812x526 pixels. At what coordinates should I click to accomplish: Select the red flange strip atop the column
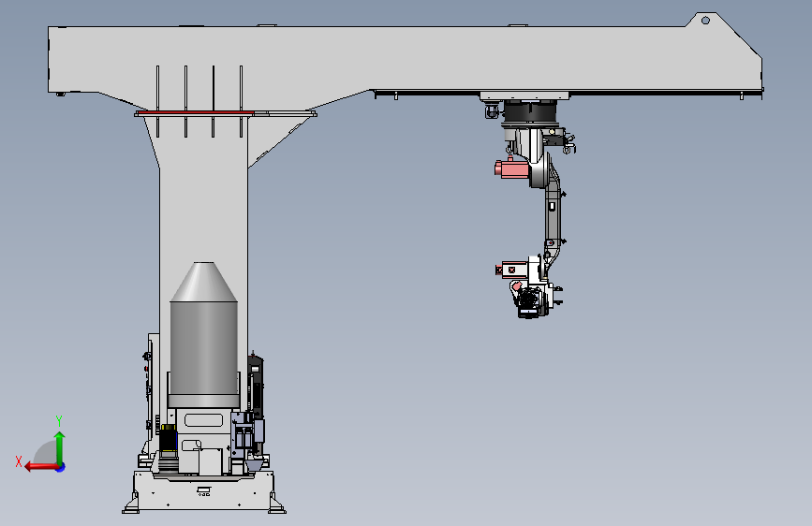click(196, 112)
